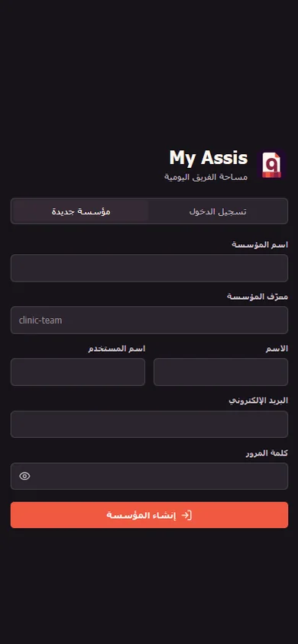
Task: Focus the البريد الإلكتروني email field
Action: 149,424
